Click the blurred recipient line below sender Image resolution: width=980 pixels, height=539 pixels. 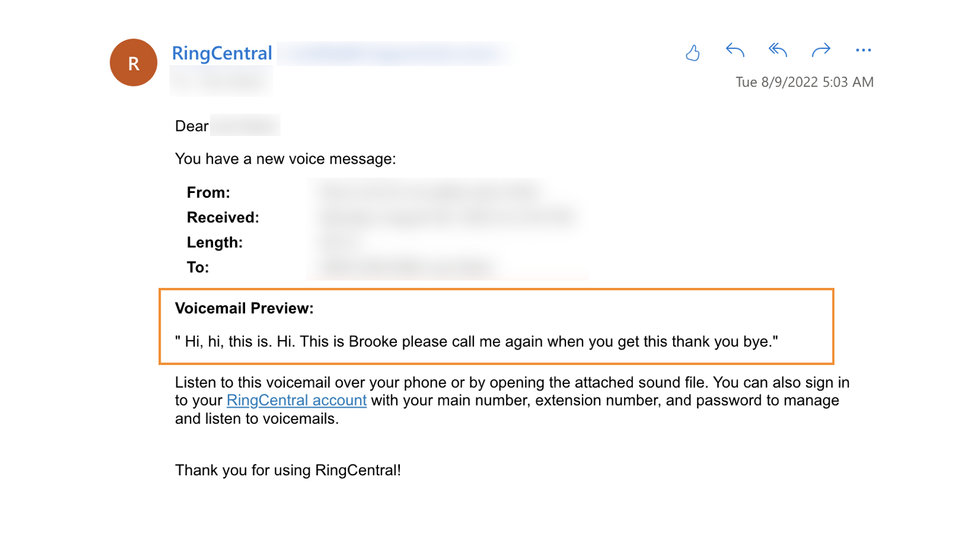[221, 81]
